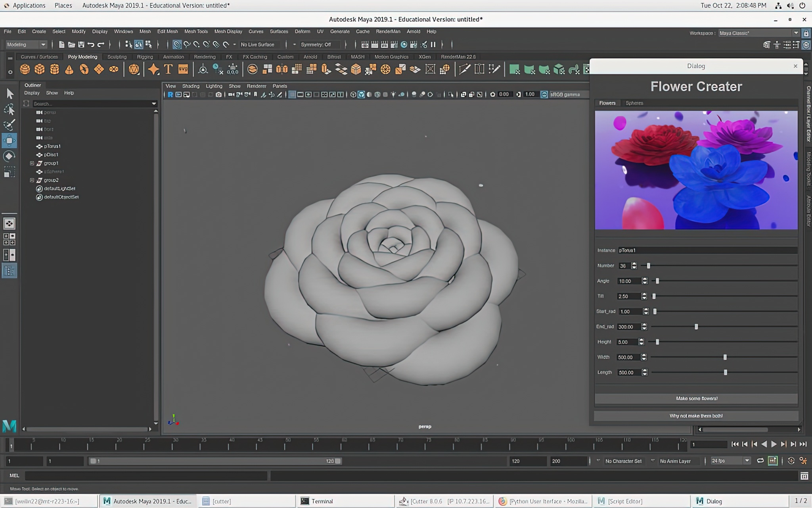Choose the Select tool arrow
Image resolution: width=812 pixels, height=508 pixels.
pos(10,94)
